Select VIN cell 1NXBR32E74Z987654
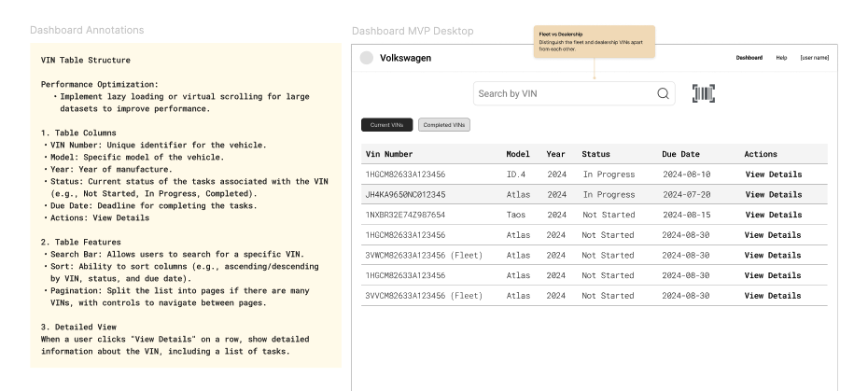The width and height of the screenshot is (868, 391). pos(405,215)
